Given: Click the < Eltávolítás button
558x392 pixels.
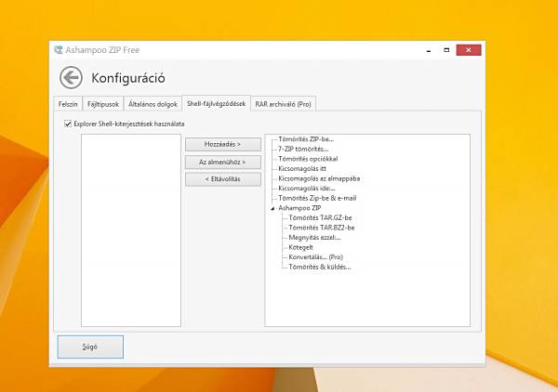Looking at the screenshot, I should 223,179.
